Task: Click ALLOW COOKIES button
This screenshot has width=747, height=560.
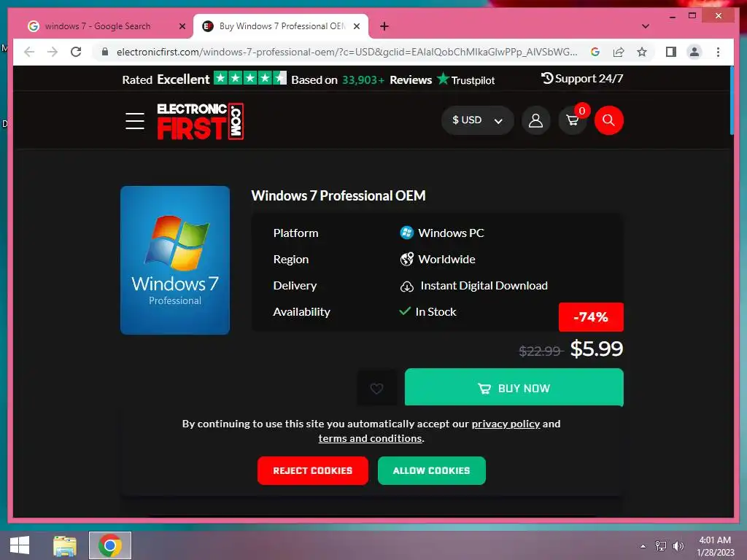Action: tap(432, 470)
